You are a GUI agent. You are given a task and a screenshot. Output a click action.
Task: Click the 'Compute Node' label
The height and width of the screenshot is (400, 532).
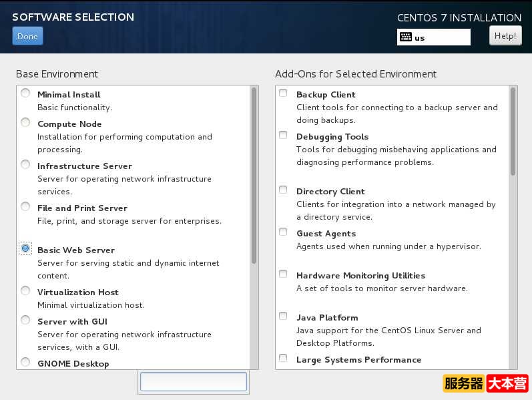coord(69,124)
